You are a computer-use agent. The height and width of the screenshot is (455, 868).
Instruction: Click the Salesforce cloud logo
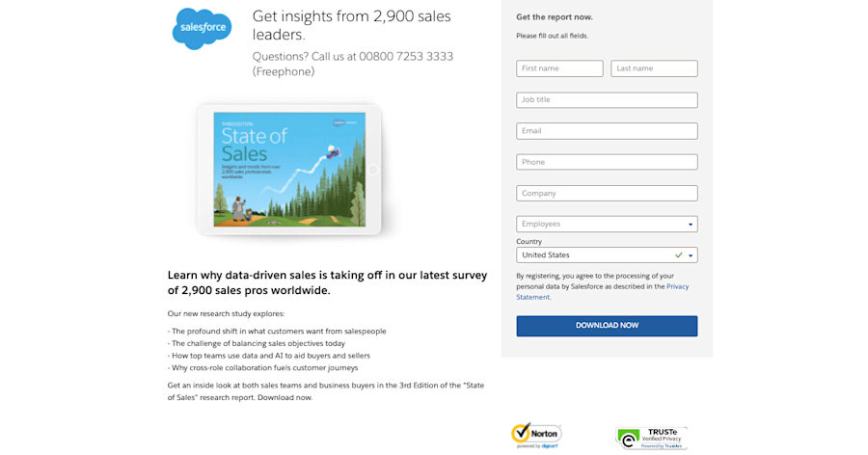(x=203, y=28)
